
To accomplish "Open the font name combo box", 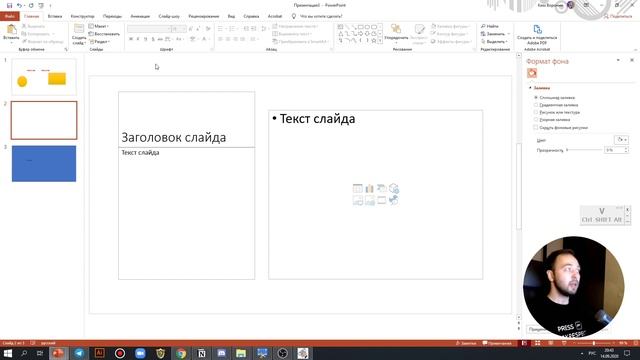I will [x=149, y=29].
